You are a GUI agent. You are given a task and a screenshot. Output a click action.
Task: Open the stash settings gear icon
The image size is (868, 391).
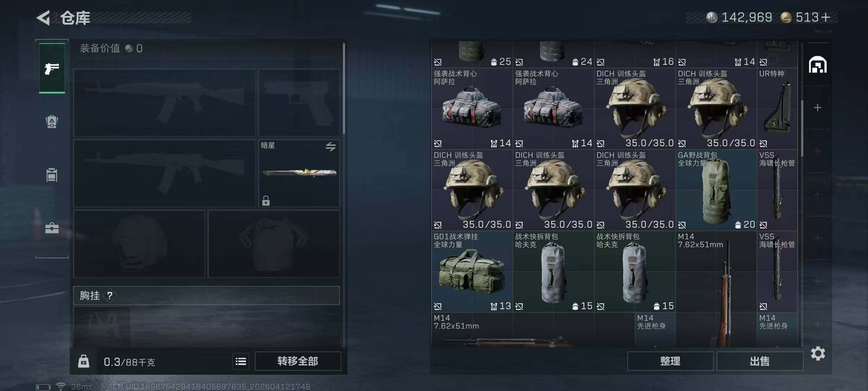point(818,353)
